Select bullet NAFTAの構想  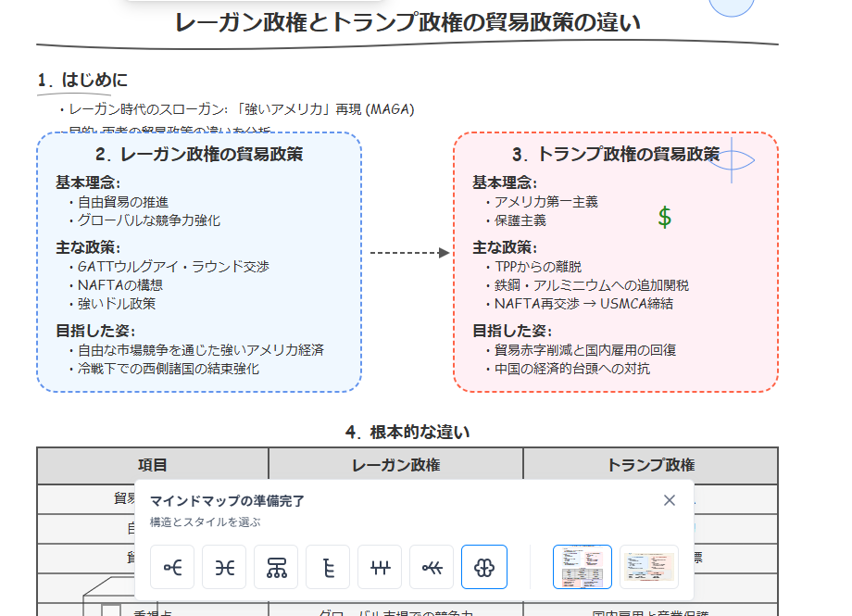(116, 285)
